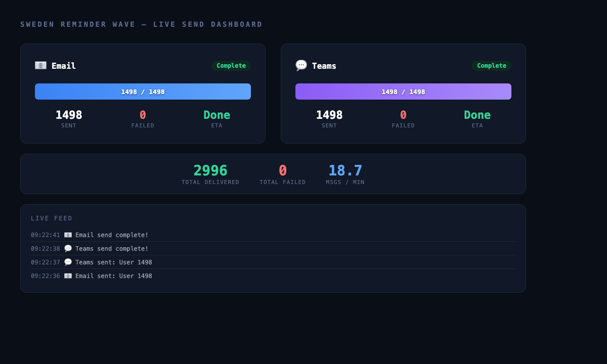Click the 2996 total delivered figure
The width and height of the screenshot is (607, 364).
[210, 170]
